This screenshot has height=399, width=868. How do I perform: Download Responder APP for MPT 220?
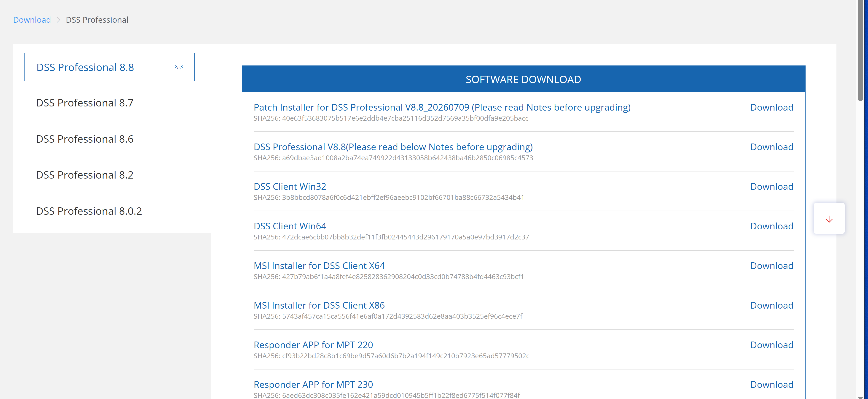pos(772,345)
